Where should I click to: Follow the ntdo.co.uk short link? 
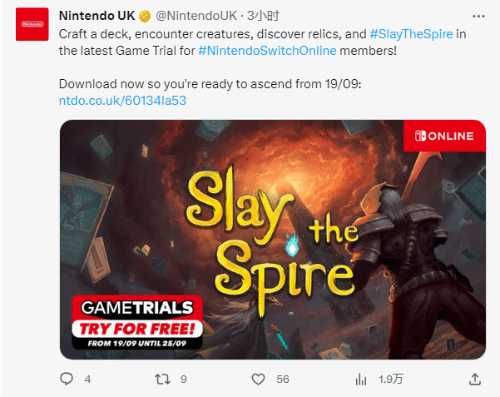click(122, 101)
